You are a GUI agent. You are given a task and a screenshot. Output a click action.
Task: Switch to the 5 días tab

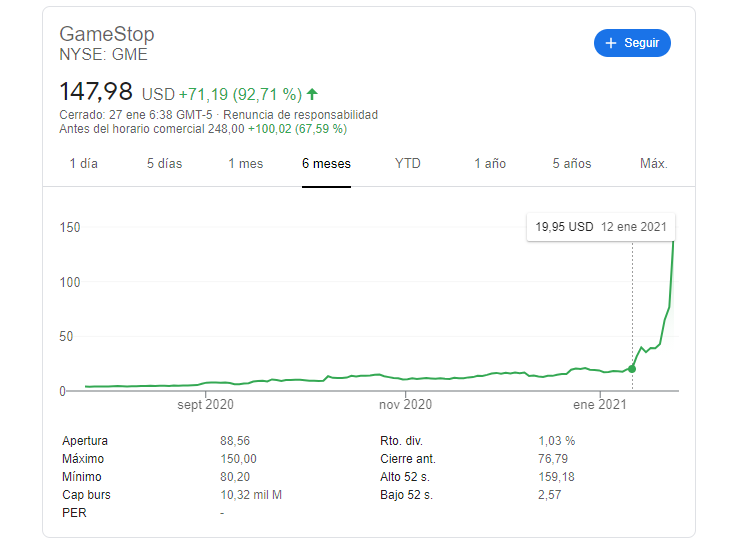(x=164, y=164)
